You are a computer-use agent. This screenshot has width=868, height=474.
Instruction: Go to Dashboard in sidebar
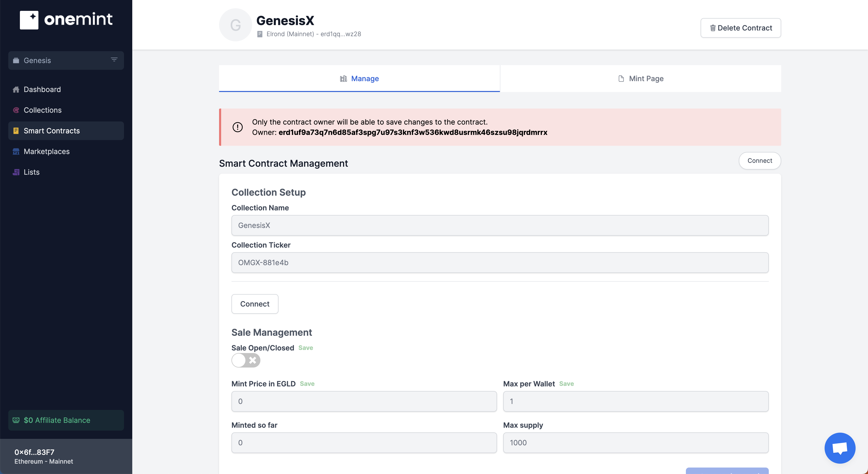coord(66,89)
